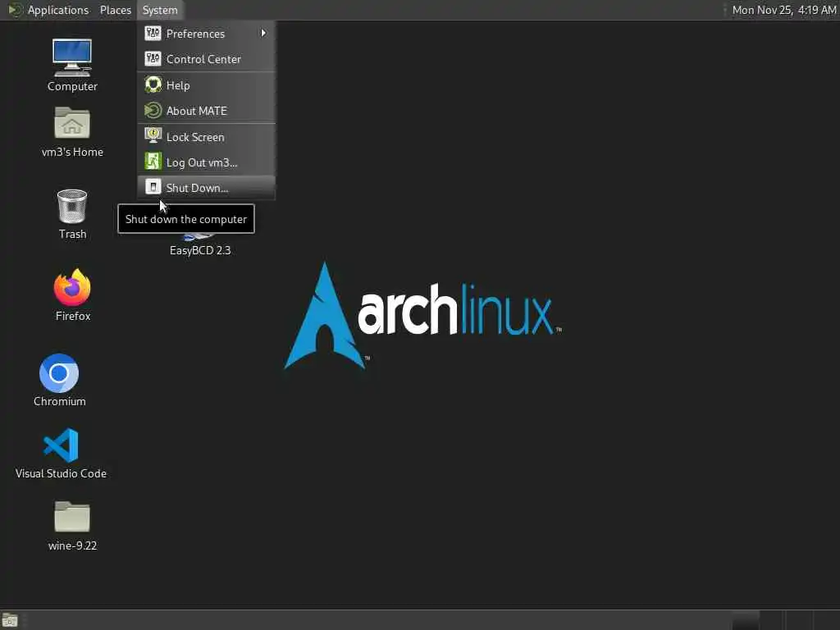Click the MATE logo in top panel

point(15,10)
